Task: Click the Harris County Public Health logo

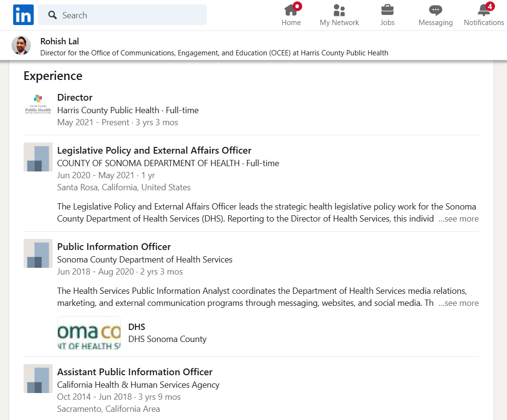Action: point(38,104)
